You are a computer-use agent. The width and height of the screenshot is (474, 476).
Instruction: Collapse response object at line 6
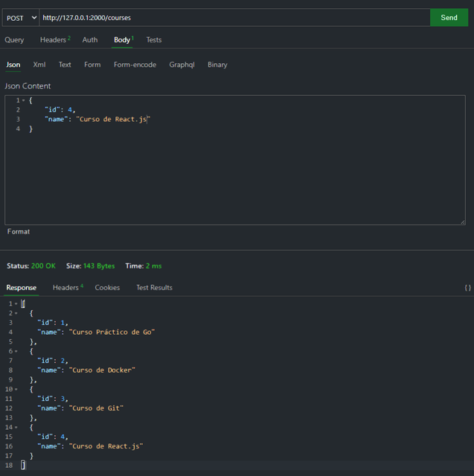[x=16, y=351]
